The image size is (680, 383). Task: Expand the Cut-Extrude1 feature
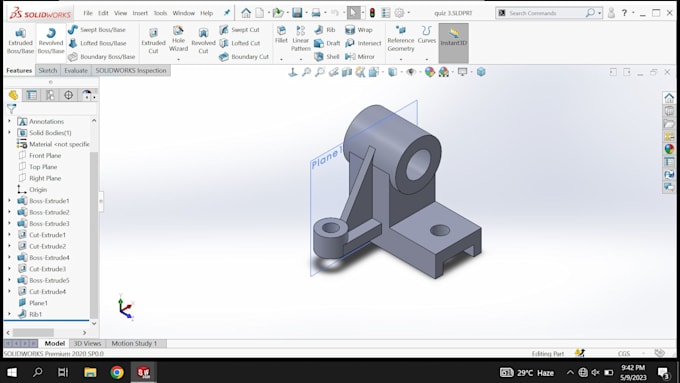[9, 235]
